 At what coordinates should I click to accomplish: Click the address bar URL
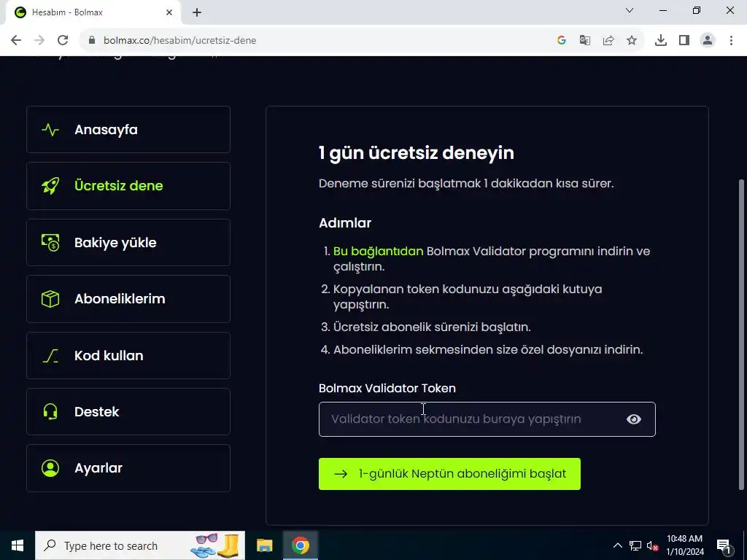pyautogui.click(x=180, y=41)
